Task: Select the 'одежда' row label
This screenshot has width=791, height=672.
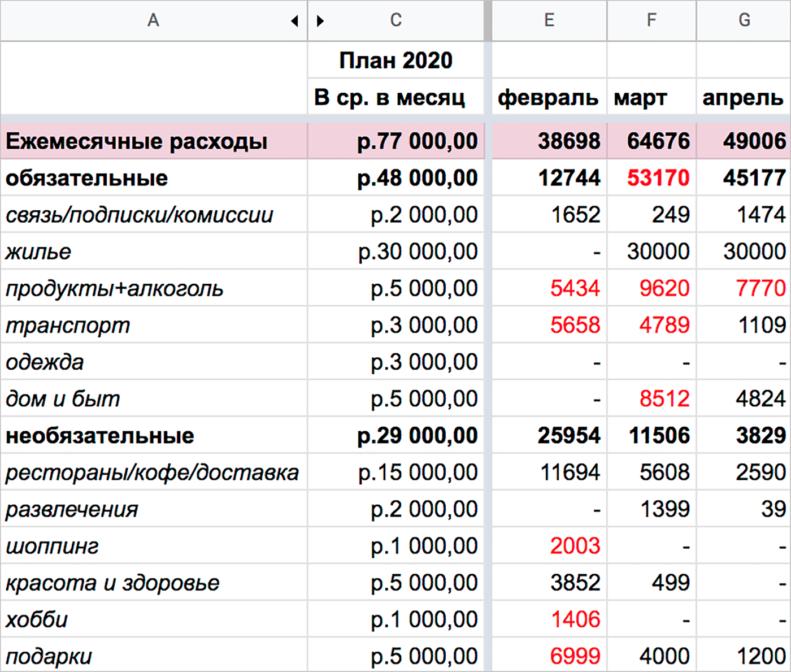Action: pos(45,362)
